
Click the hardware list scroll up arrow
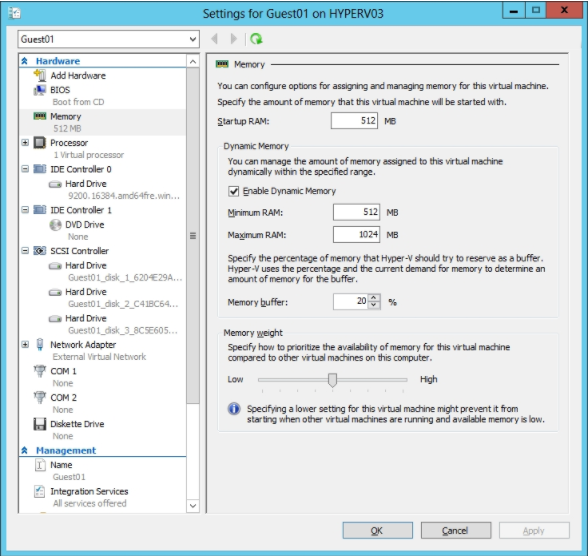[193, 61]
